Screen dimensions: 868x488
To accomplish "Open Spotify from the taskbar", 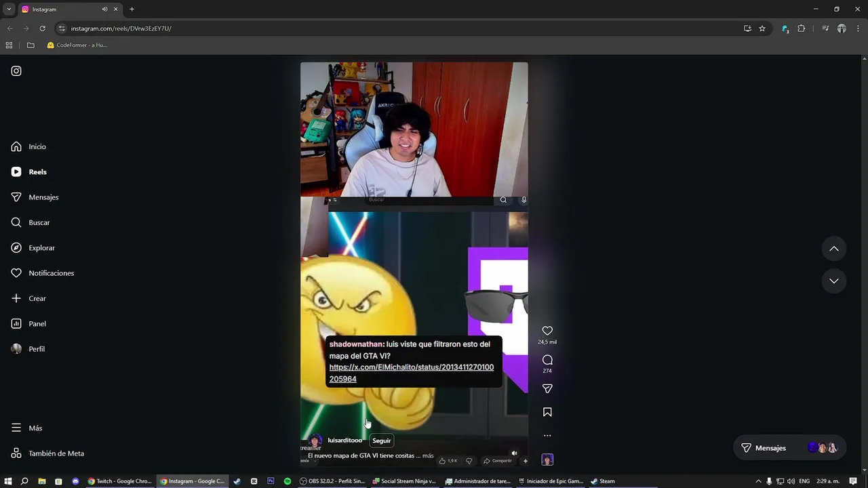I will tap(288, 481).
